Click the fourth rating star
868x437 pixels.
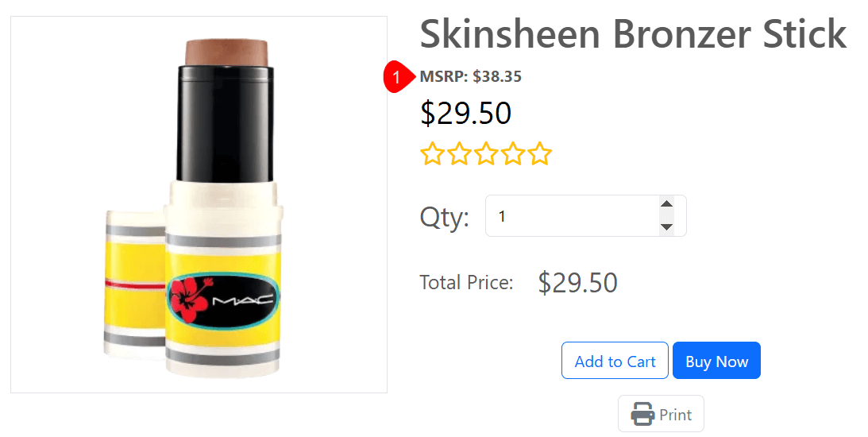click(513, 154)
